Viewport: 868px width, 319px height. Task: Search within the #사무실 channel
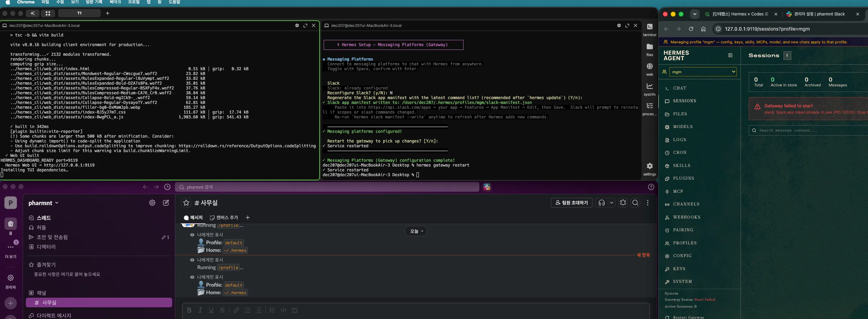coord(635,203)
